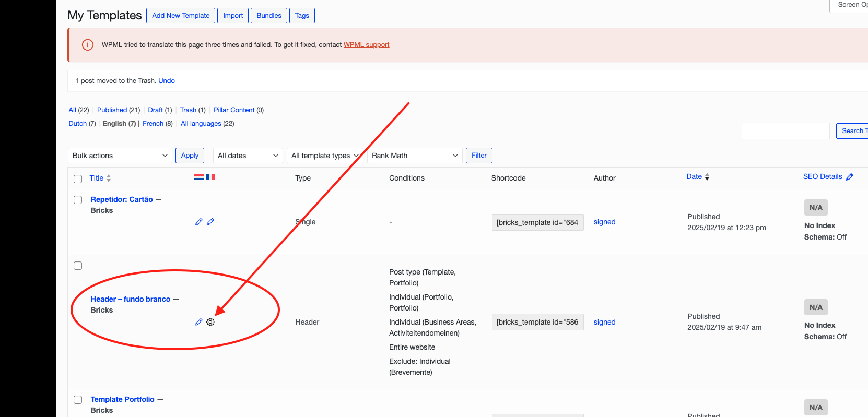Open the WPML support link

click(x=366, y=45)
